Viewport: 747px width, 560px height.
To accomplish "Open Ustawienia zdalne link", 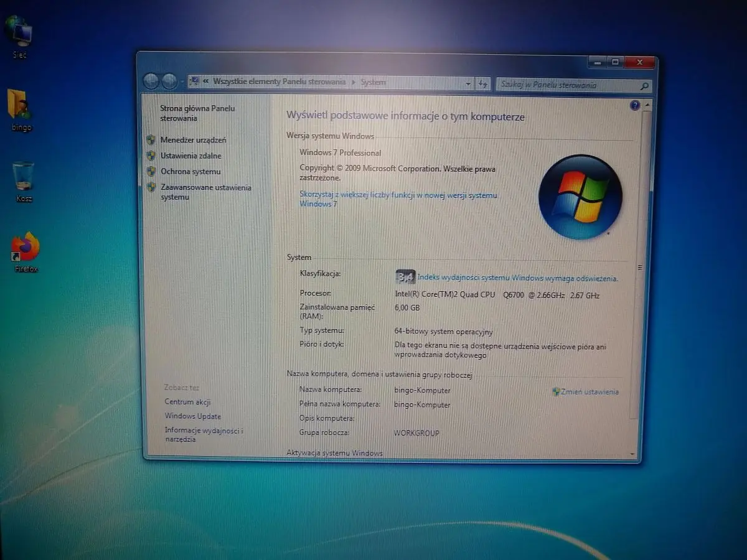I will pos(190,156).
